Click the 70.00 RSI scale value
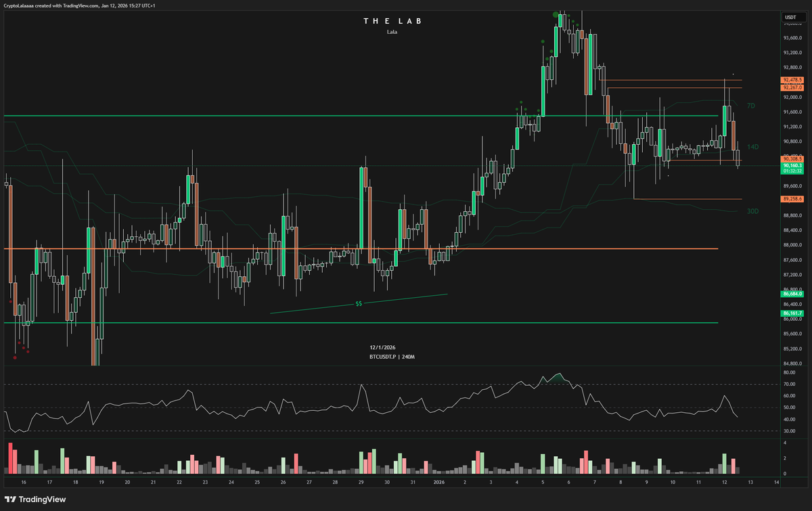 pyautogui.click(x=789, y=384)
